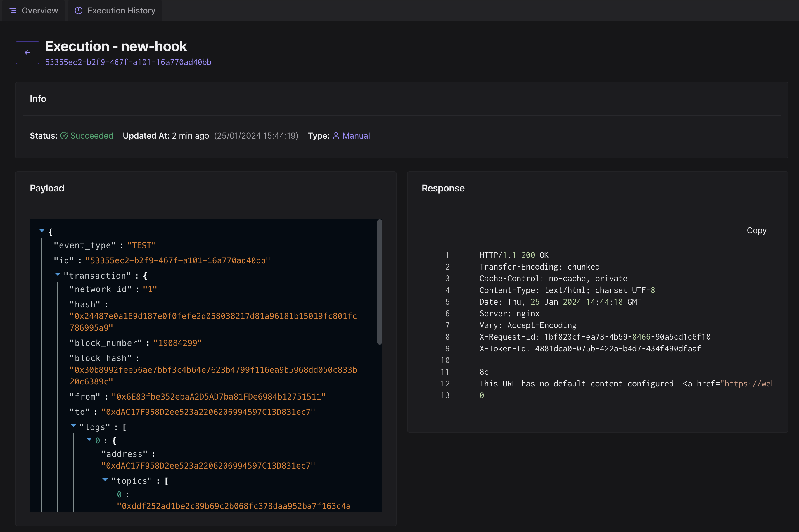Click the "from" address 0x6E83fbe352ebaA2D5AD7ba81FDe6984b12751511
This screenshot has height=532, width=799.
pyautogui.click(x=218, y=397)
